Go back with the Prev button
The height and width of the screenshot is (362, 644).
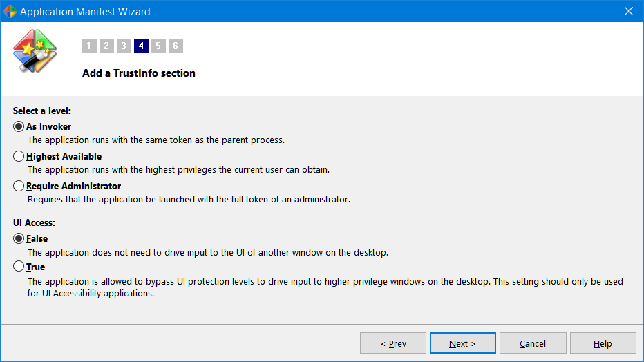pos(393,343)
